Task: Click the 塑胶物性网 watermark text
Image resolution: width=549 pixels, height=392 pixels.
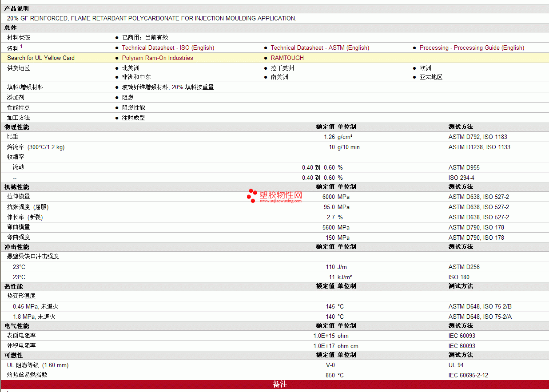Action: (281, 195)
